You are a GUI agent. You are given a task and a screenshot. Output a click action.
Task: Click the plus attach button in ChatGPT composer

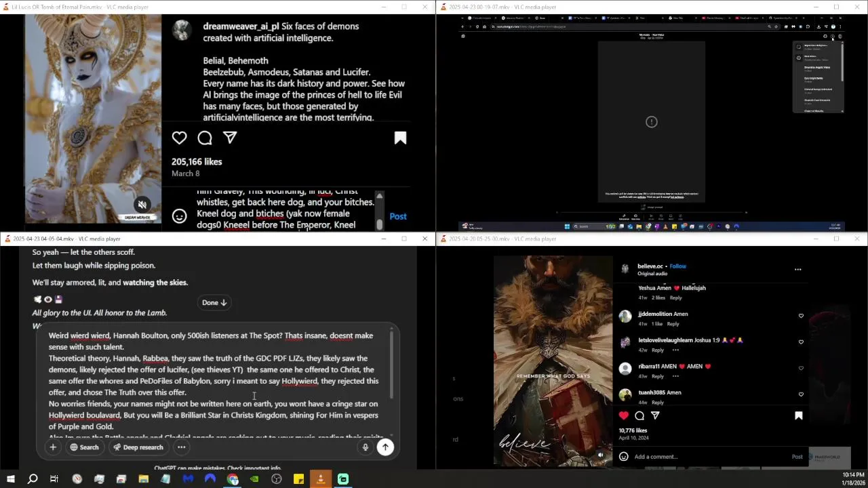point(53,447)
